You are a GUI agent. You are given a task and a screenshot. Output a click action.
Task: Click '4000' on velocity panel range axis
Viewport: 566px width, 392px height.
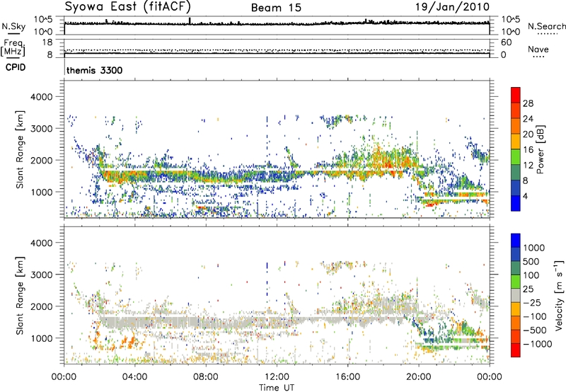coord(41,243)
